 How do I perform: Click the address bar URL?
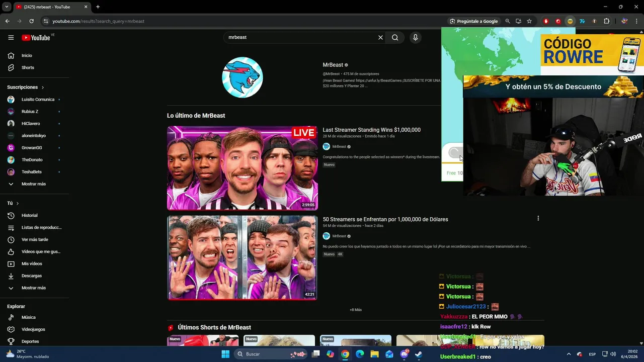(x=99, y=21)
